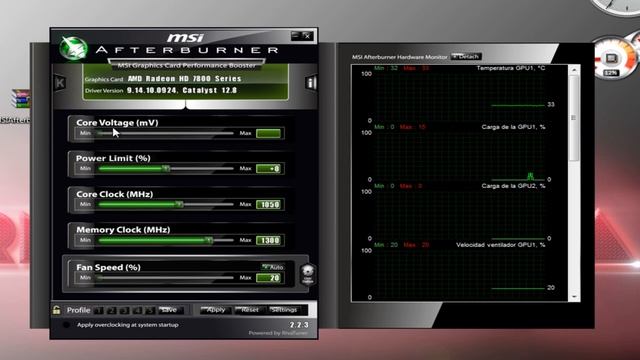Select profile slot 2
The height and width of the screenshot is (360, 640).
point(111,311)
